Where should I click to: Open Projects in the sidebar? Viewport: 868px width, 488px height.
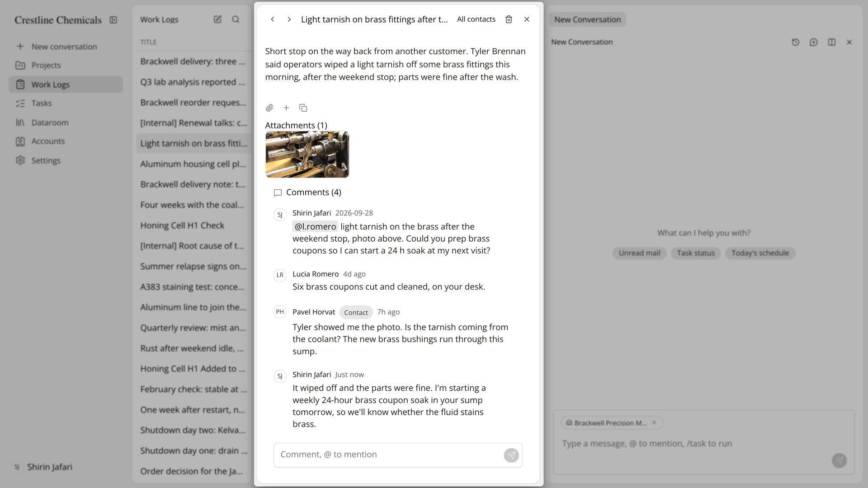click(x=66, y=65)
